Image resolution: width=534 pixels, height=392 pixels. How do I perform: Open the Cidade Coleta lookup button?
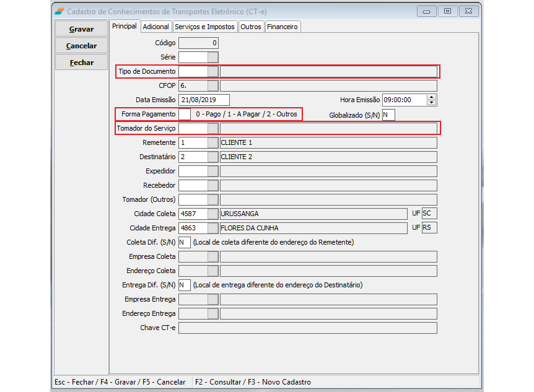click(212, 214)
